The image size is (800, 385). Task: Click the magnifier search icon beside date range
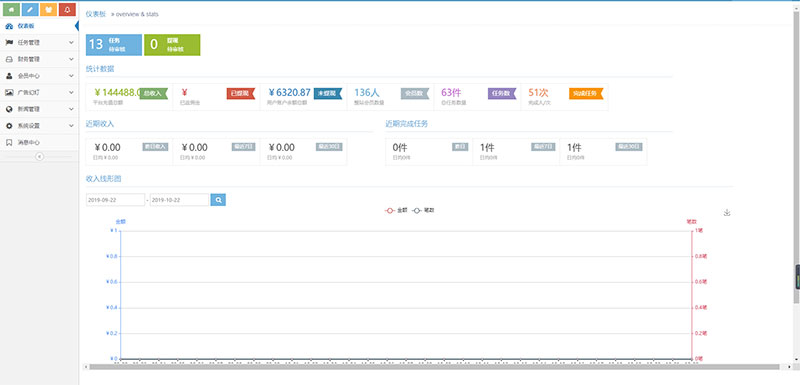click(x=218, y=200)
